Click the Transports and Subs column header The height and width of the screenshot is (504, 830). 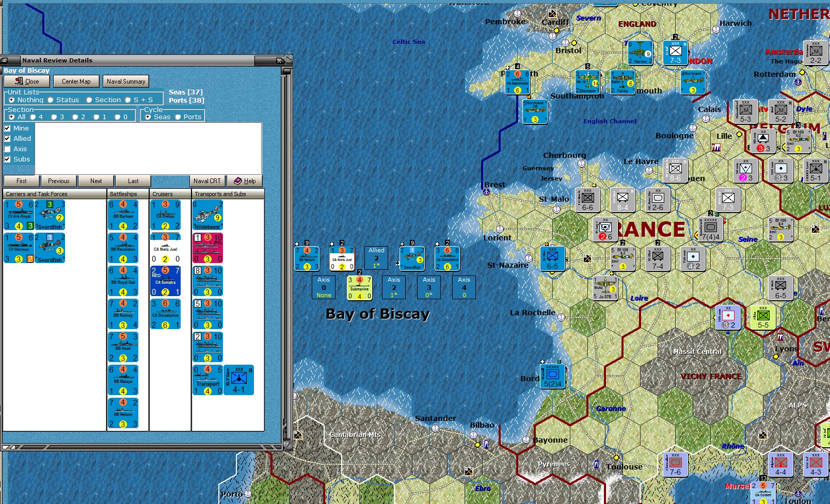pyautogui.click(x=228, y=194)
